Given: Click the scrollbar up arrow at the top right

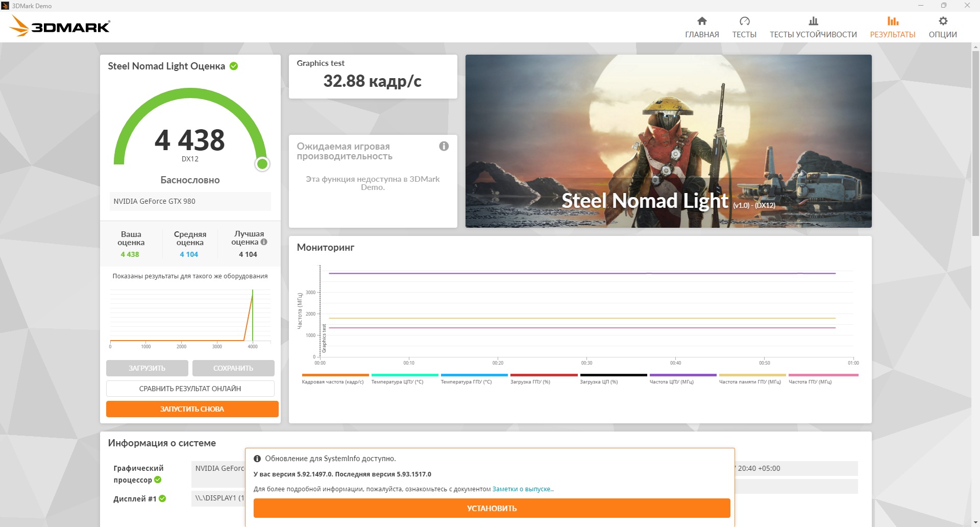Looking at the screenshot, I should (x=975, y=47).
